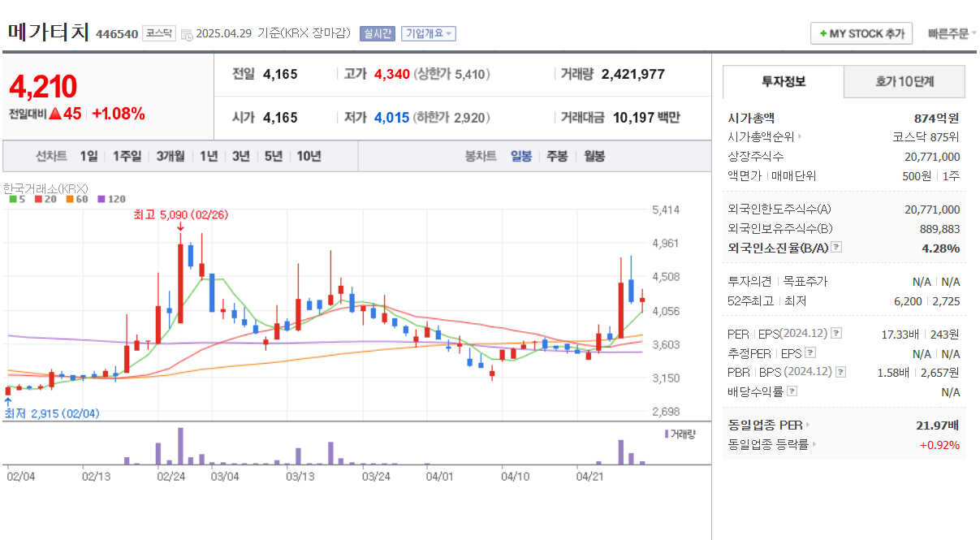Click the 실시간 badge
The height and width of the screenshot is (540, 980).
tap(377, 33)
